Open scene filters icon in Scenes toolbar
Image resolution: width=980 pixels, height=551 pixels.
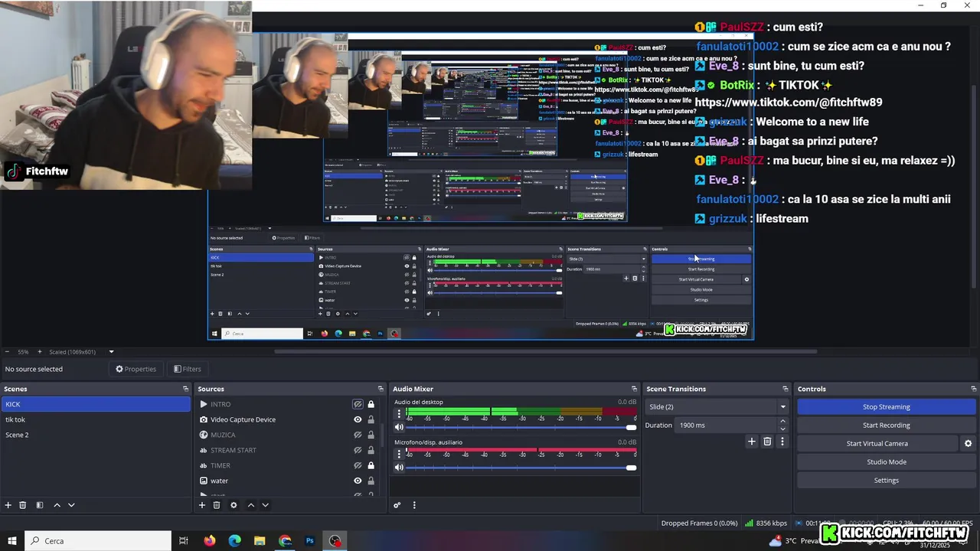[40, 505]
